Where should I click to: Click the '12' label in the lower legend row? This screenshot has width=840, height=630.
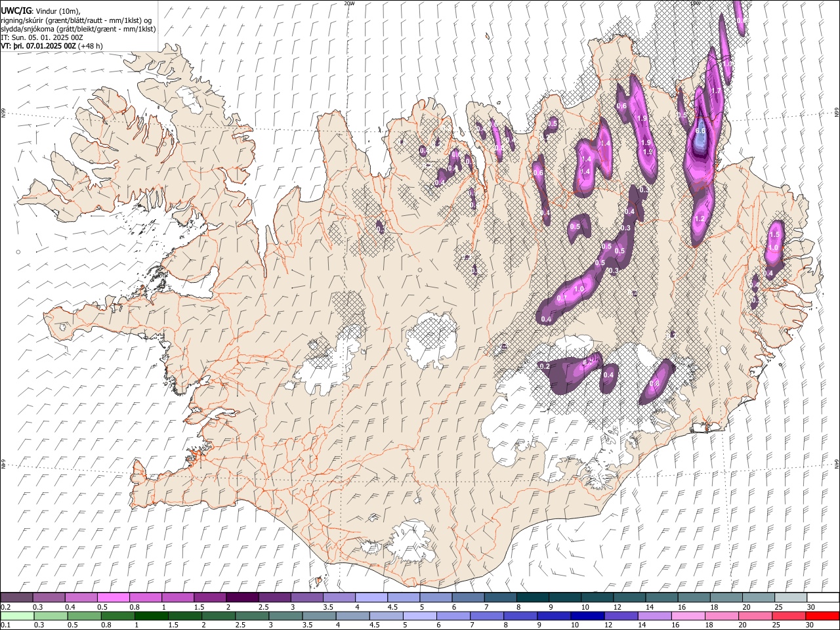point(608,625)
